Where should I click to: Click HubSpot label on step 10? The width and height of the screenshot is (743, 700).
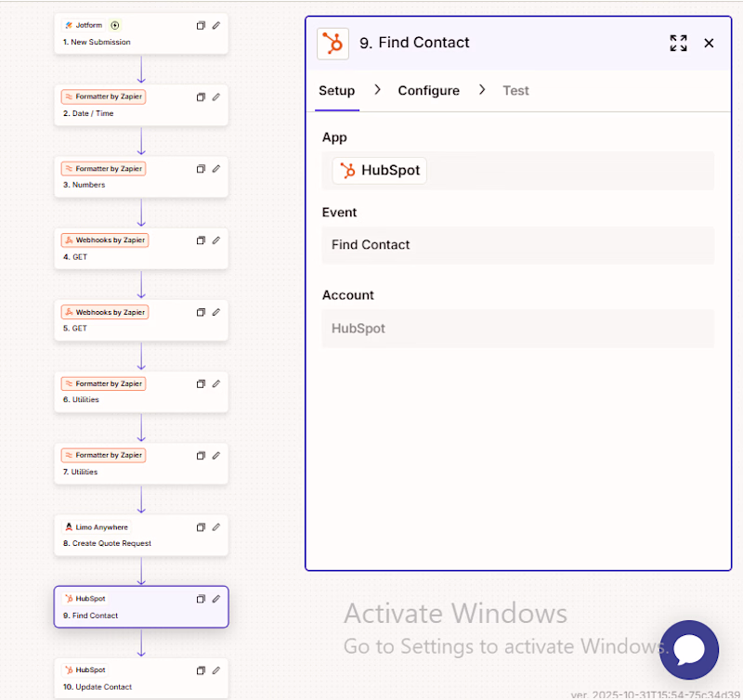point(85,670)
